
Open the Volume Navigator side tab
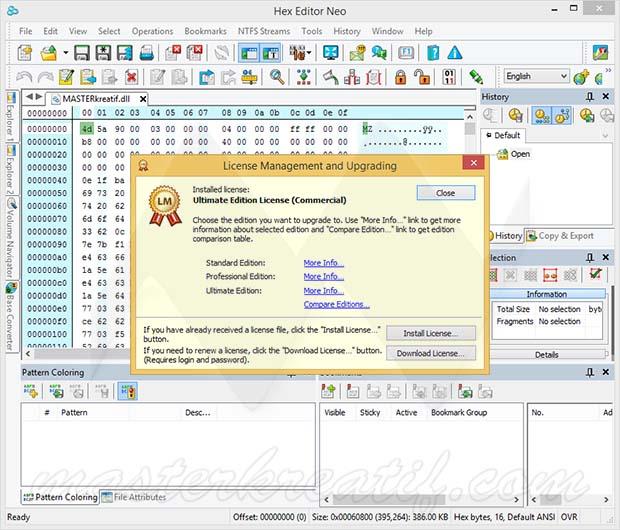tap(10, 239)
